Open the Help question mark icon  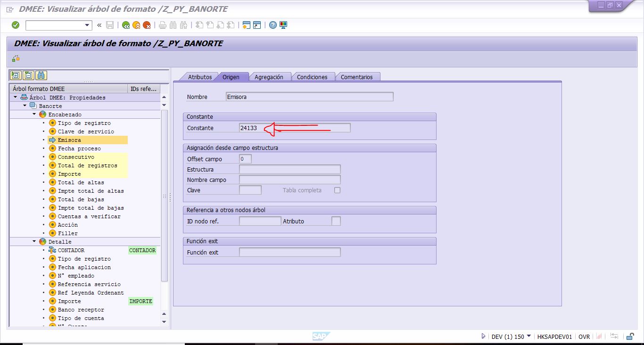pyautogui.click(x=272, y=25)
